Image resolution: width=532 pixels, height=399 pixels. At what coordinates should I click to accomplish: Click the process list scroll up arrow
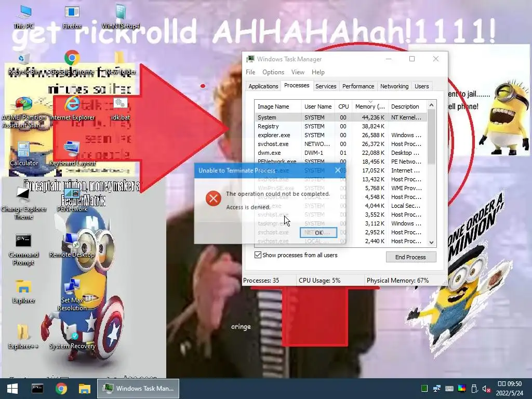[x=431, y=105]
